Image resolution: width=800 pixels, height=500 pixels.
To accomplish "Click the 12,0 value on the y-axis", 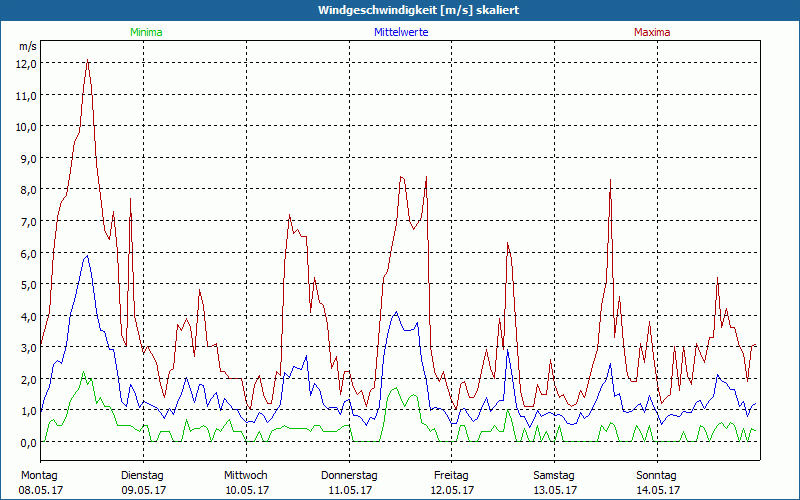I will (27, 63).
